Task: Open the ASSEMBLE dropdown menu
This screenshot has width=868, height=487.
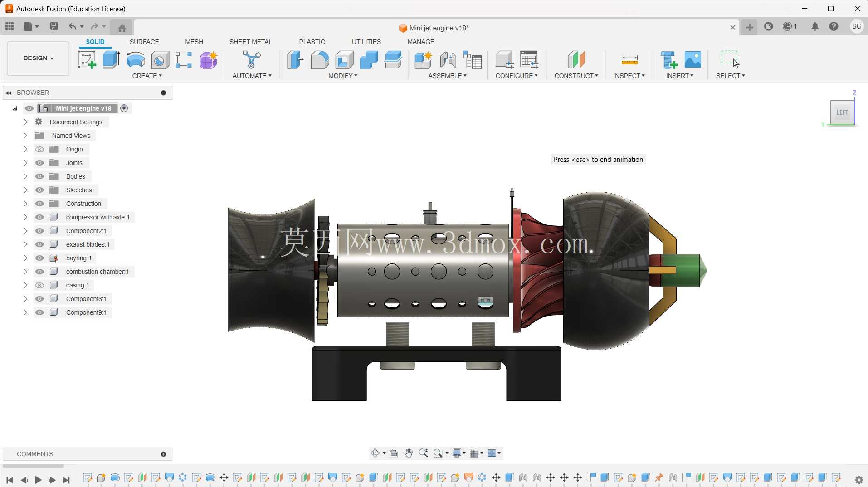Action: [x=447, y=76]
